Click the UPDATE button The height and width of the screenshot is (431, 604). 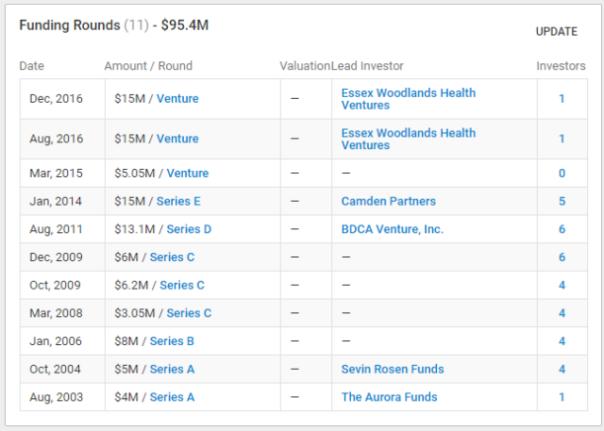(x=556, y=31)
